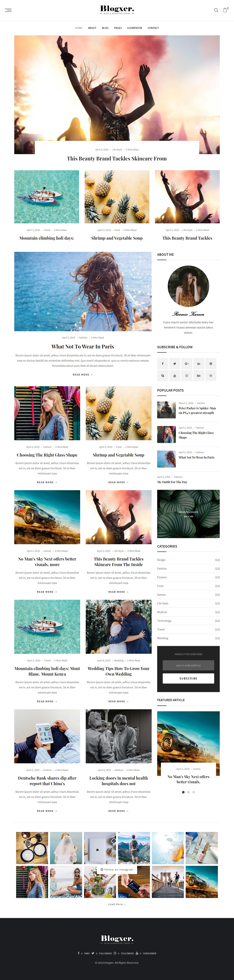Open the Finance category link
The width and height of the screenshot is (234, 980).
(x=162, y=577)
